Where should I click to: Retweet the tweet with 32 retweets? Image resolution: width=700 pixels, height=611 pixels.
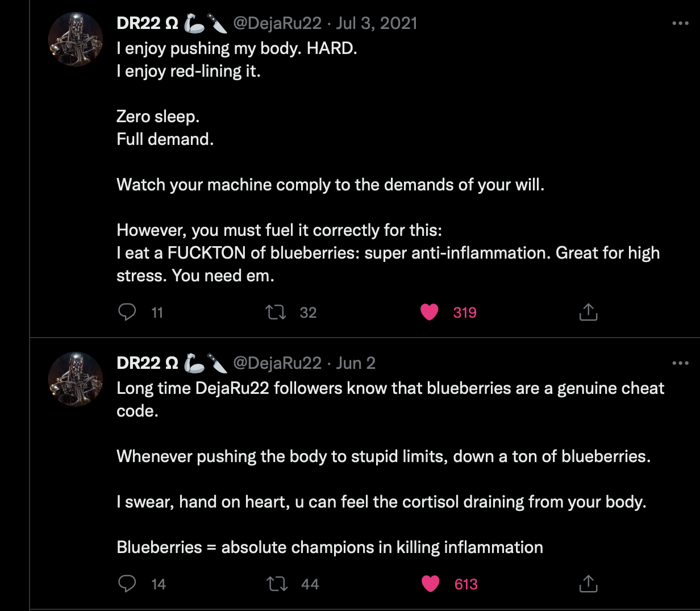point(276,312)
